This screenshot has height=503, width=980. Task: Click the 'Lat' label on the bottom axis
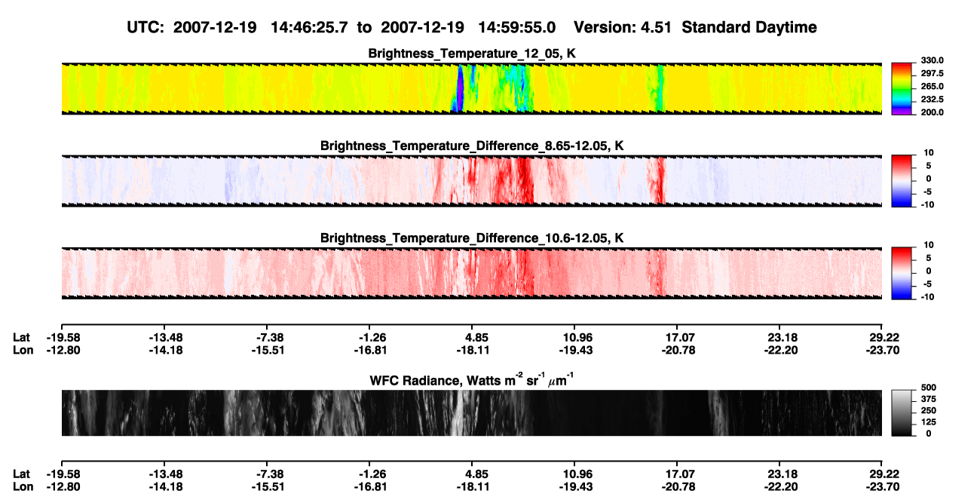(x=22, y=474)
